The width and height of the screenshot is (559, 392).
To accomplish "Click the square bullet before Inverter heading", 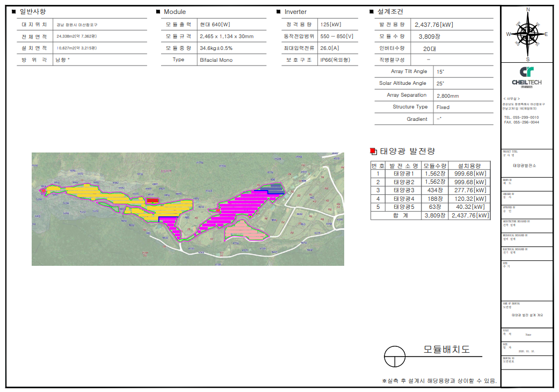I will (278, 12).
